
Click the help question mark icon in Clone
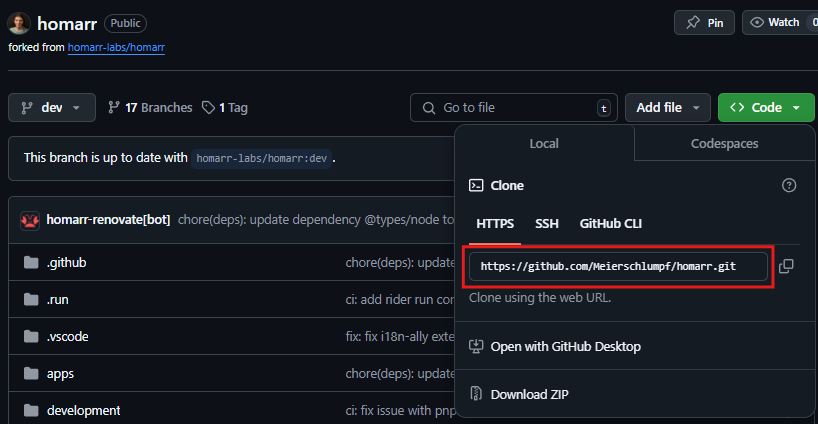coord(789,186)
